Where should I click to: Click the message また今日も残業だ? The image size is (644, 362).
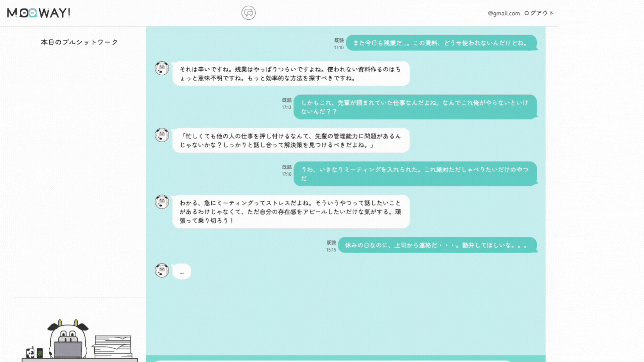[441, 43]
